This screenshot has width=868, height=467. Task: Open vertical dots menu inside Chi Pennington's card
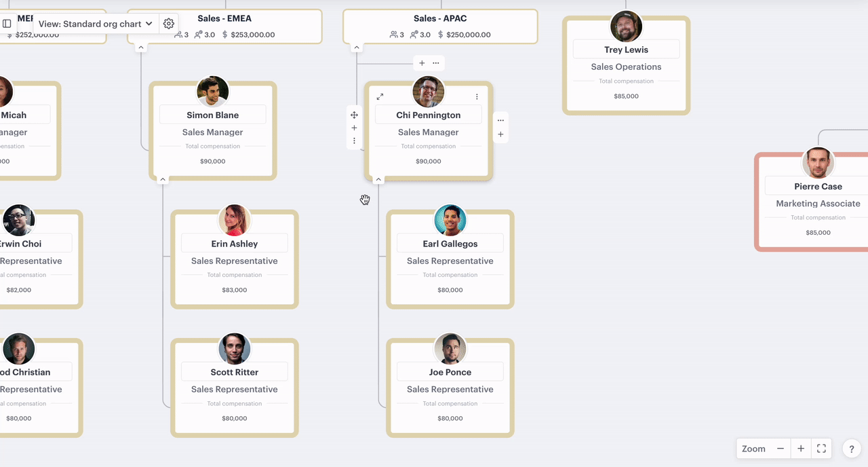(477, 97)
